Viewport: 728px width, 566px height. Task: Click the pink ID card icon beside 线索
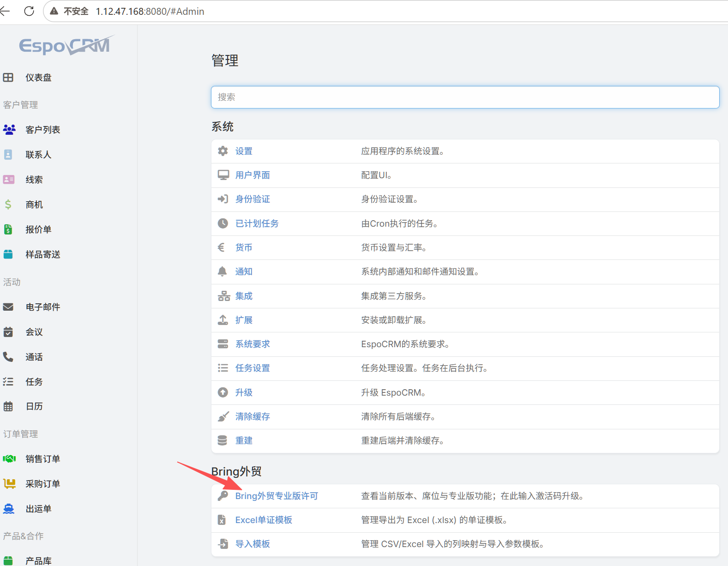9,180
